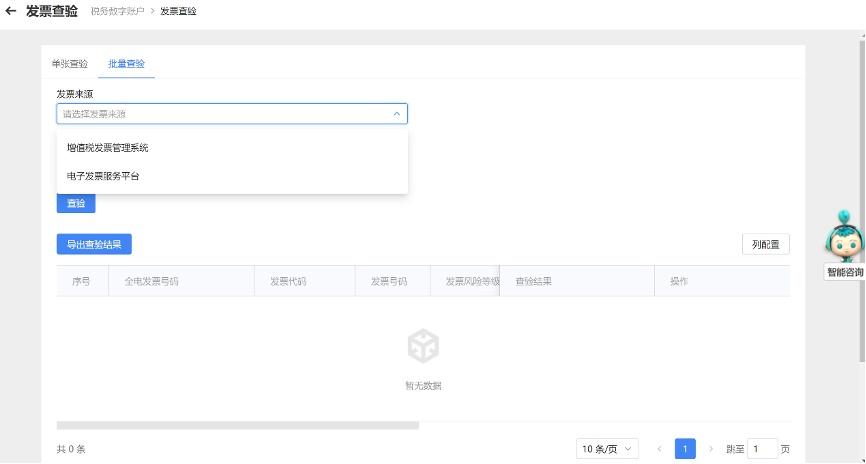Click the 查验结果 column header
The image size is (866, 464).
(533, 281)
